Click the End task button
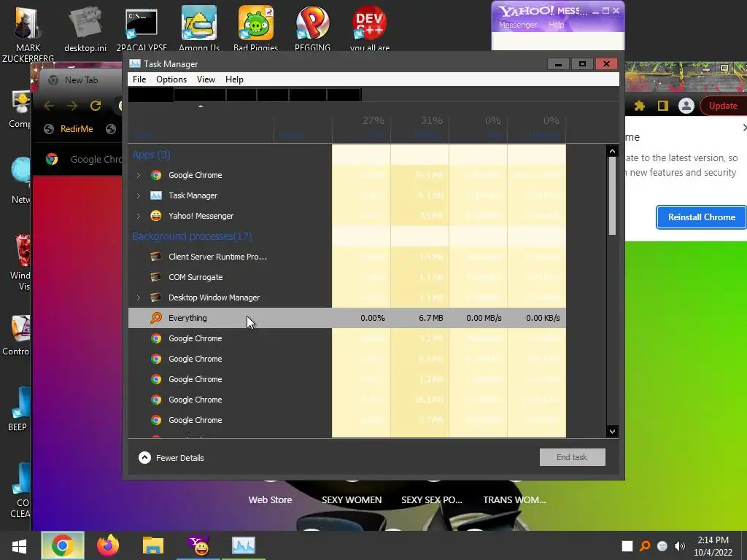 tap(572, 457)
